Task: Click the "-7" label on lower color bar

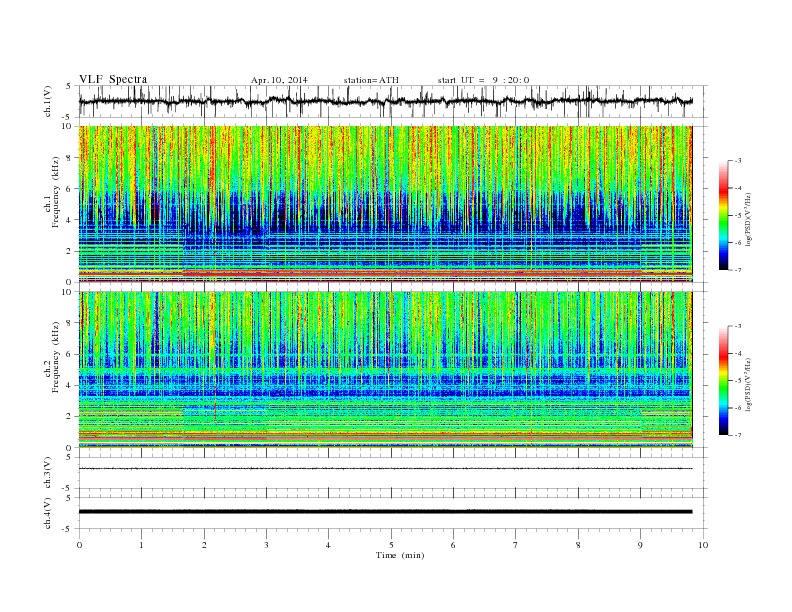Action: click(x=738, y=435)
